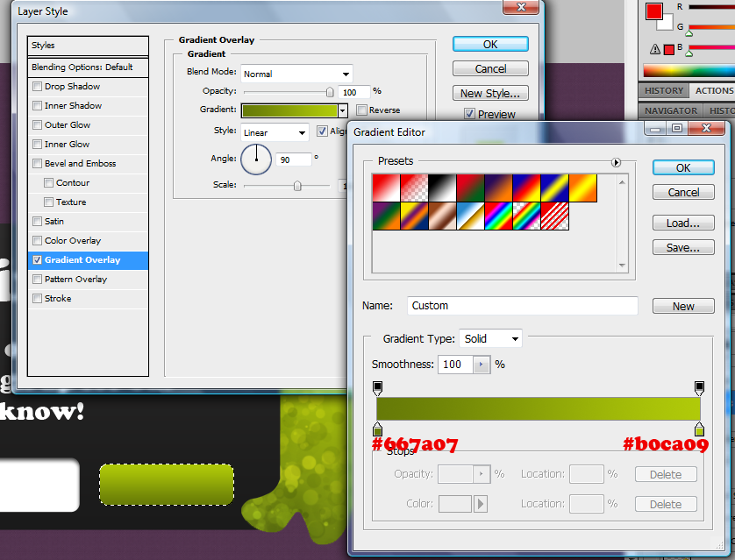
Task: Select the copper gradient preset
Action: pos(443,216)
